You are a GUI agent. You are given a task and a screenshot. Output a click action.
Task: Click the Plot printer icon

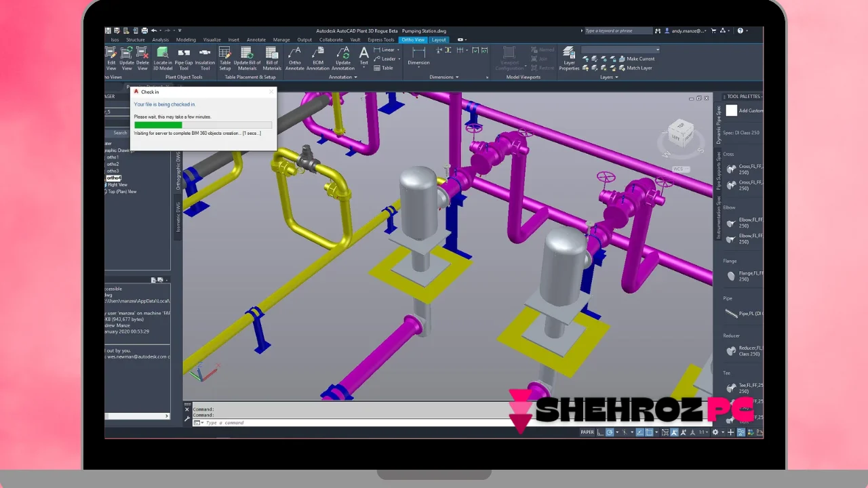click(x=144, y=30)
